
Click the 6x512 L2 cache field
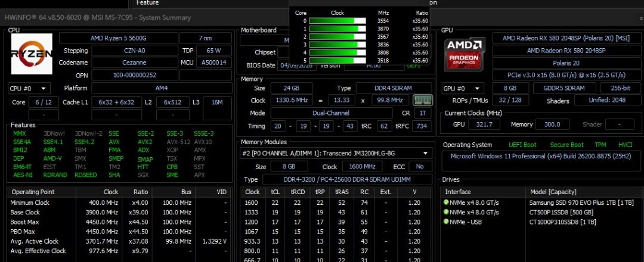(173, 102)
